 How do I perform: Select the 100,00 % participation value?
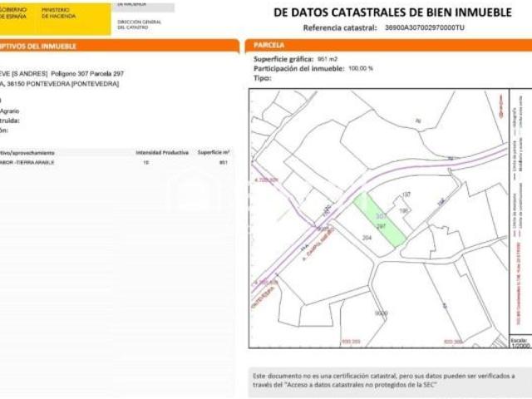point(361,68)
